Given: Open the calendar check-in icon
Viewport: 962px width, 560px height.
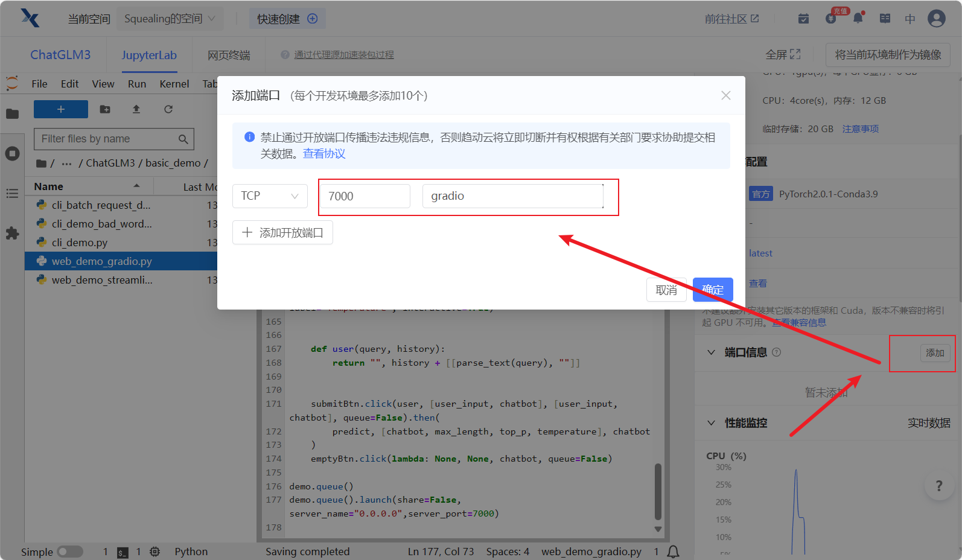Looking at the screenshot, I should [x=803, y=19].
